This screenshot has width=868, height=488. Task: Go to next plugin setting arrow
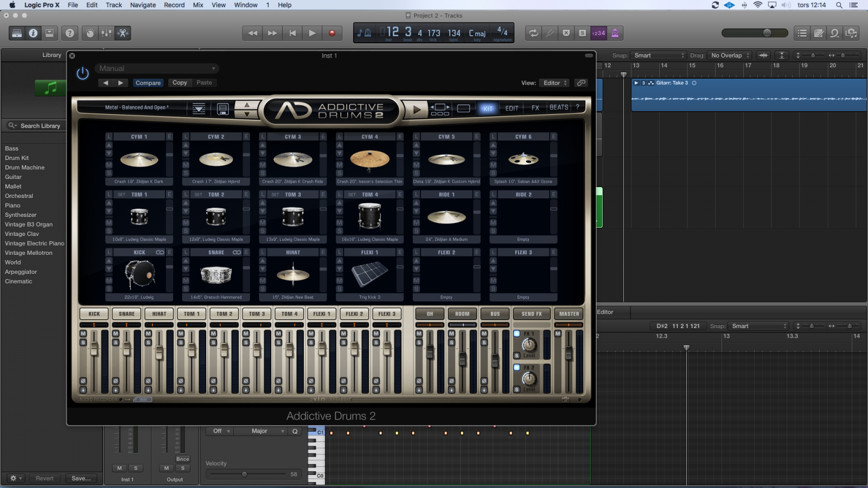(x=120, y=83)
